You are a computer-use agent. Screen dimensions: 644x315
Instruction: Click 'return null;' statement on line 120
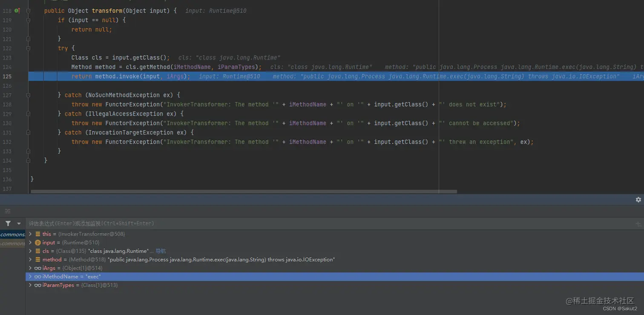(x=92, y=29)
